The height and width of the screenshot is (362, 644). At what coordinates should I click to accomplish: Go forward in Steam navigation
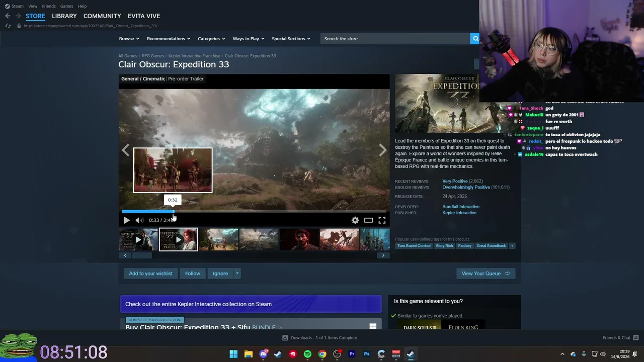tap(18, 16)
